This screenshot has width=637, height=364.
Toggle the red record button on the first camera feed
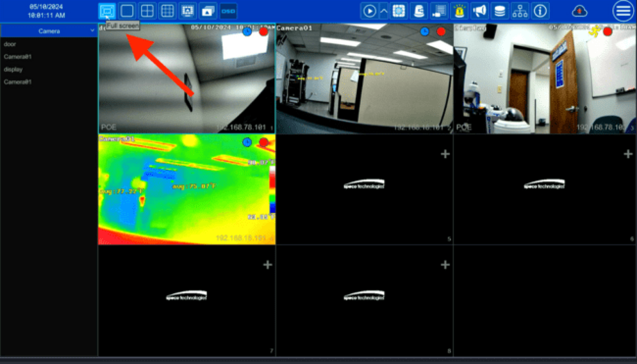tap(263, 32)
